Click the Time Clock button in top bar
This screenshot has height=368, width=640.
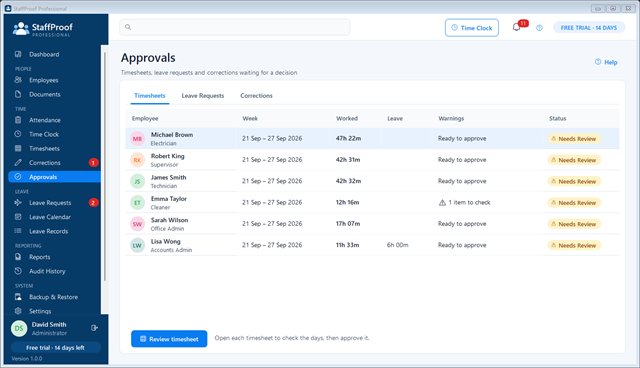pos(472,28)
